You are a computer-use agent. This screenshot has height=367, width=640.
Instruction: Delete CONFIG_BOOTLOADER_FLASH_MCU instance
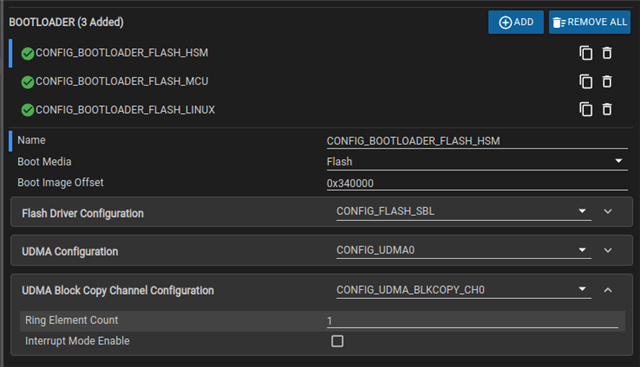point(607,82)
